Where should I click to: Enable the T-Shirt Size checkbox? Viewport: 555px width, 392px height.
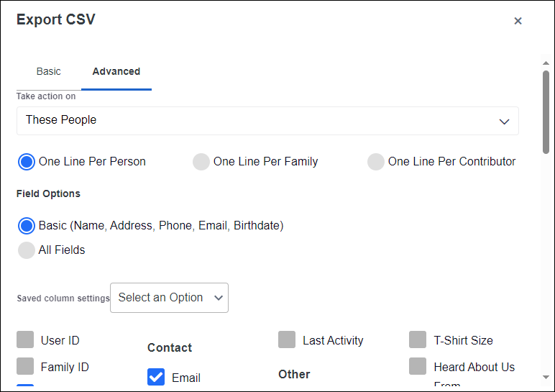tap(418, 340)
